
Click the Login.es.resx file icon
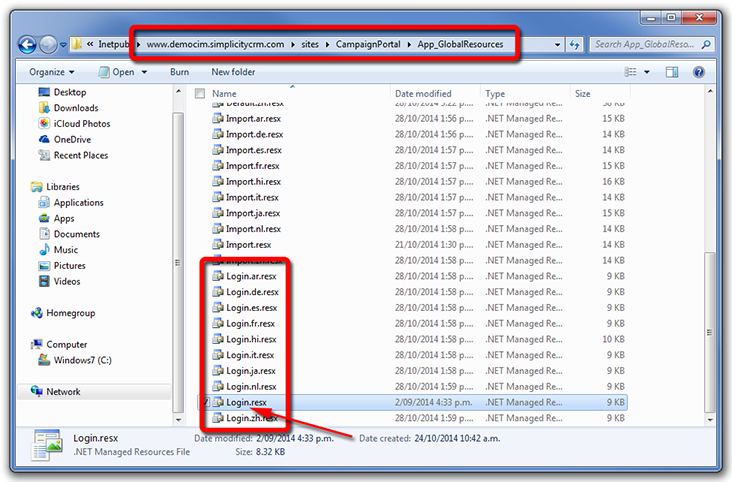[218, 308]
